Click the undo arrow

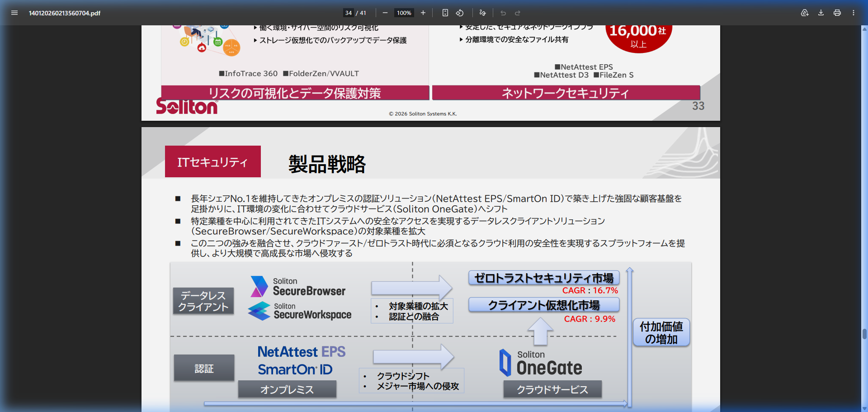(503, 13)
